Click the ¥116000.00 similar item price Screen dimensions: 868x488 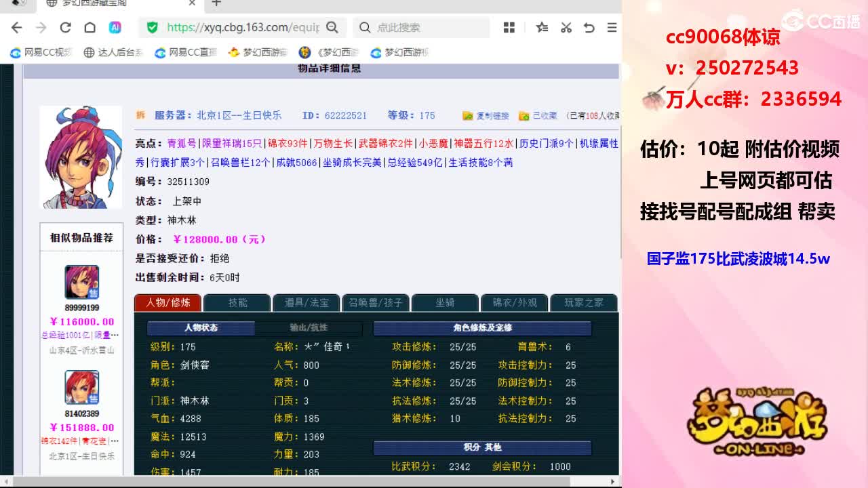point(82,321)
